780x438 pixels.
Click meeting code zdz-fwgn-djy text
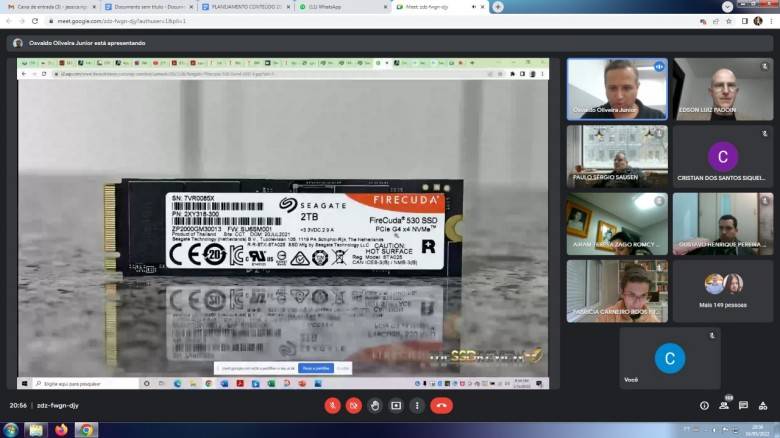coord(58,406)
